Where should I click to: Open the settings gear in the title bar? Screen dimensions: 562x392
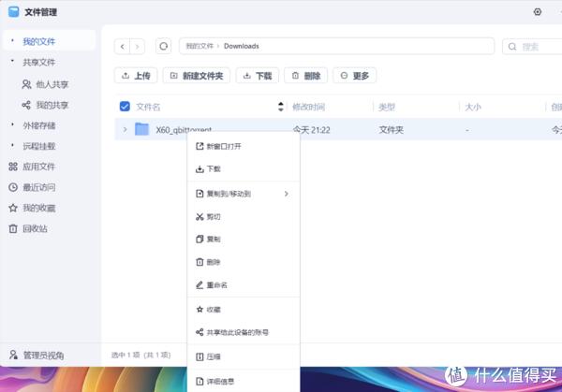coord(538,12)
